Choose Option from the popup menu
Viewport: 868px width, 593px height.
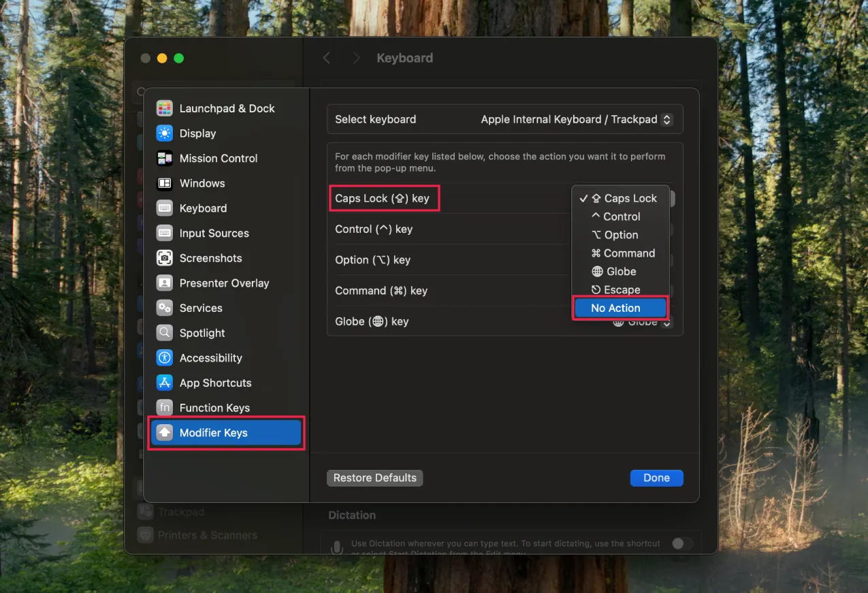click(621, 235)
